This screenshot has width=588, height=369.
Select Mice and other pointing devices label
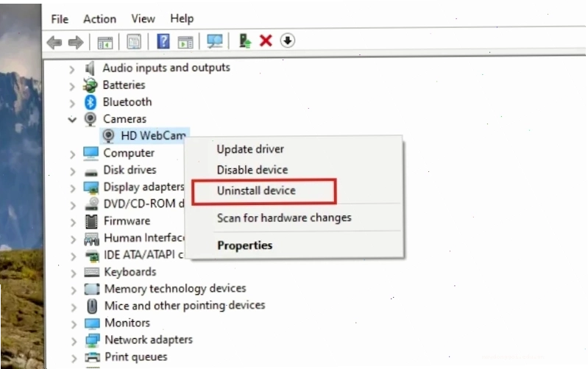coord(185,306)
